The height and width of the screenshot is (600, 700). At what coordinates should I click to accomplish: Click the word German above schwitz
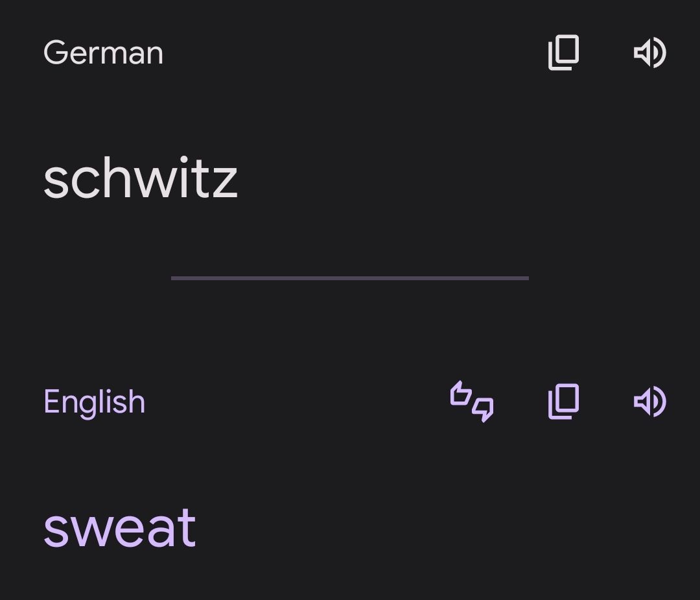pos(103,53)
